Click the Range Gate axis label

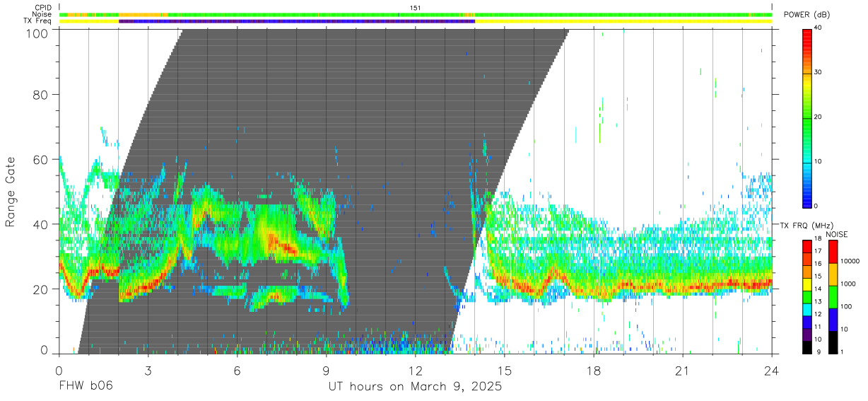pos(11,192)
